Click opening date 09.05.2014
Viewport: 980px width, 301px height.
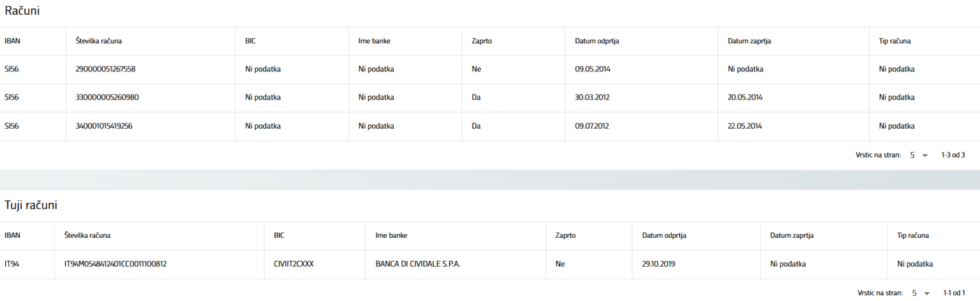(593, 69)
